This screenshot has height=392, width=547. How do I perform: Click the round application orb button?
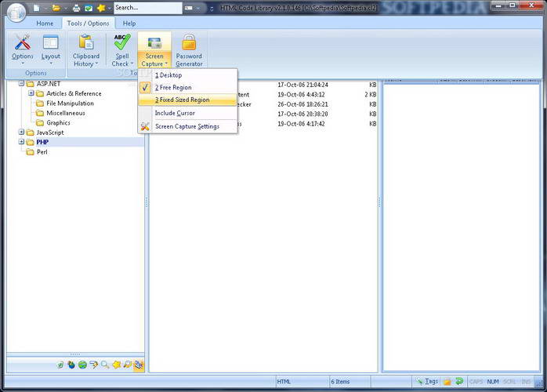coord(16,13)
